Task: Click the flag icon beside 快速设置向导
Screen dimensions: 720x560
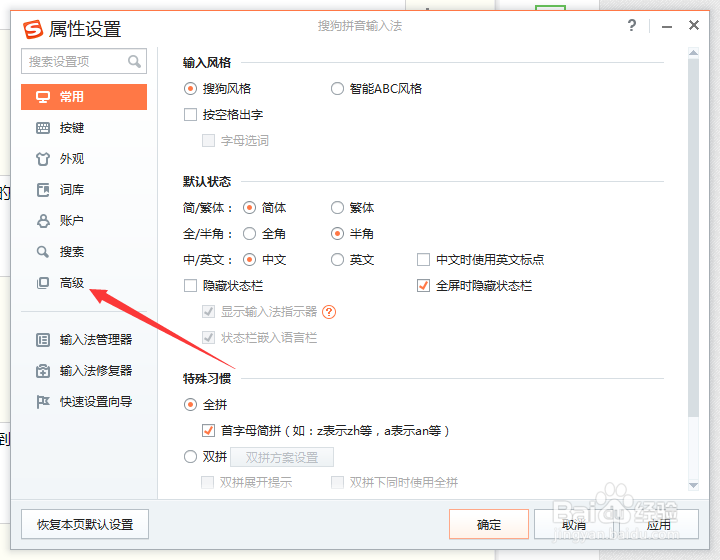Action: [43, 402]
